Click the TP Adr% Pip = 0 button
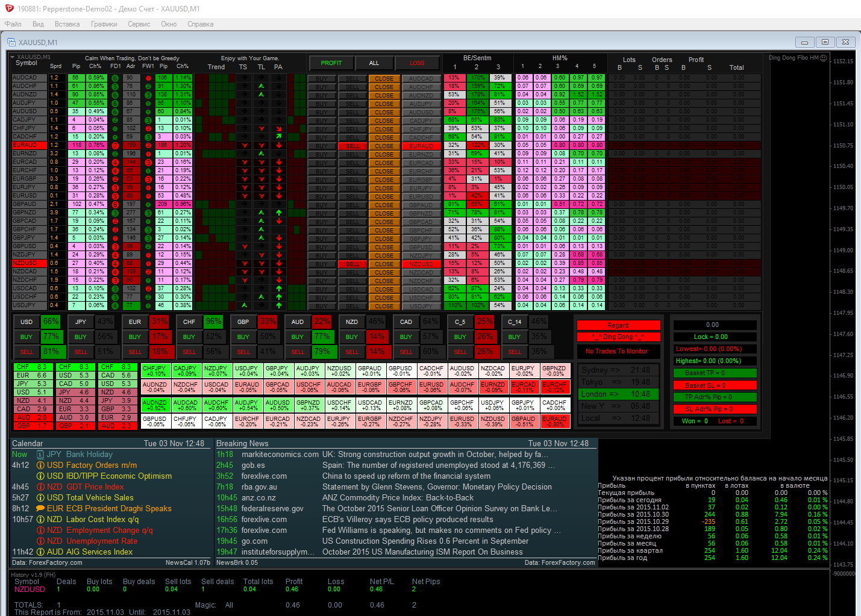The height and width of the screenshot is (616, 861). pos(714,397)
